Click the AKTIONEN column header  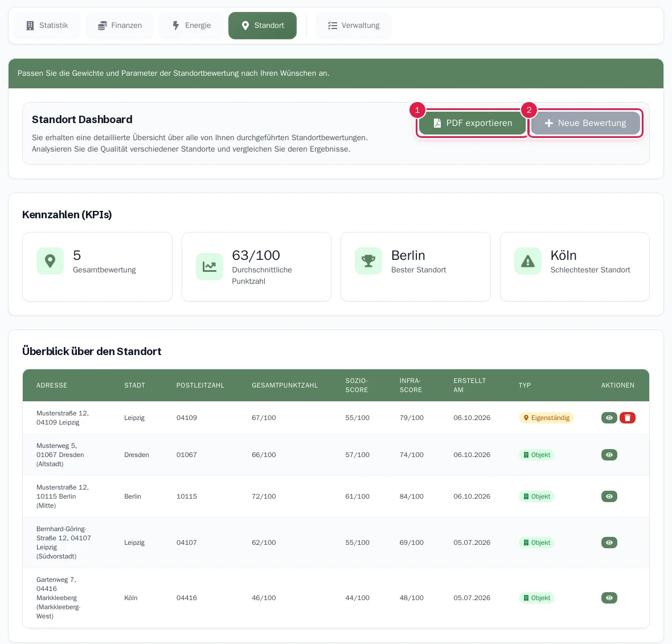(x=617, y=385)
